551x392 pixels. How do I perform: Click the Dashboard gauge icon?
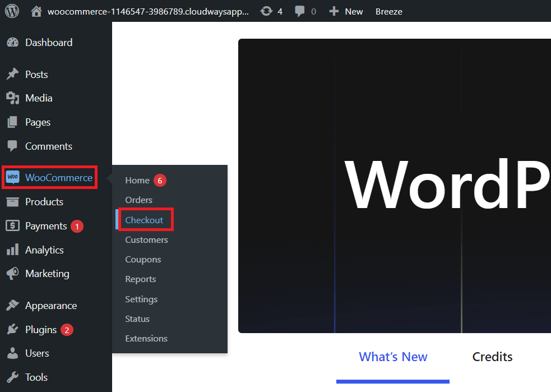(12, 42)
